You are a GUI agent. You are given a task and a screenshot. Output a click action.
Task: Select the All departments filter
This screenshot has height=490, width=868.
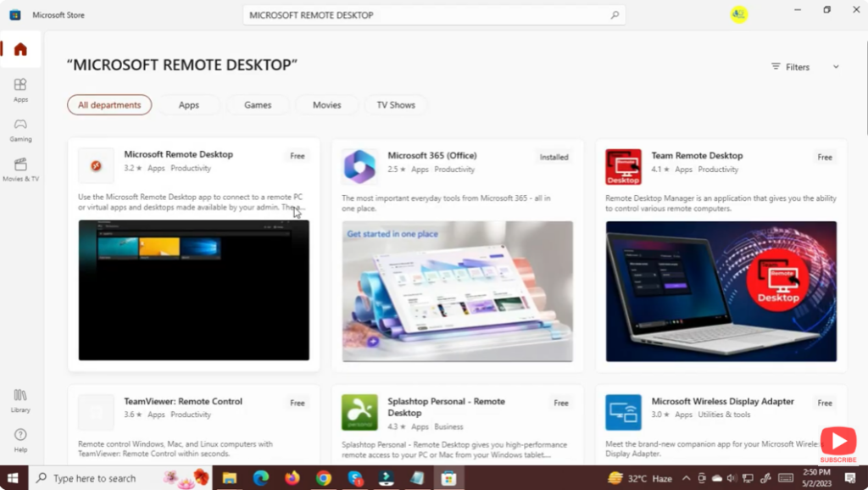pos(108,104)
